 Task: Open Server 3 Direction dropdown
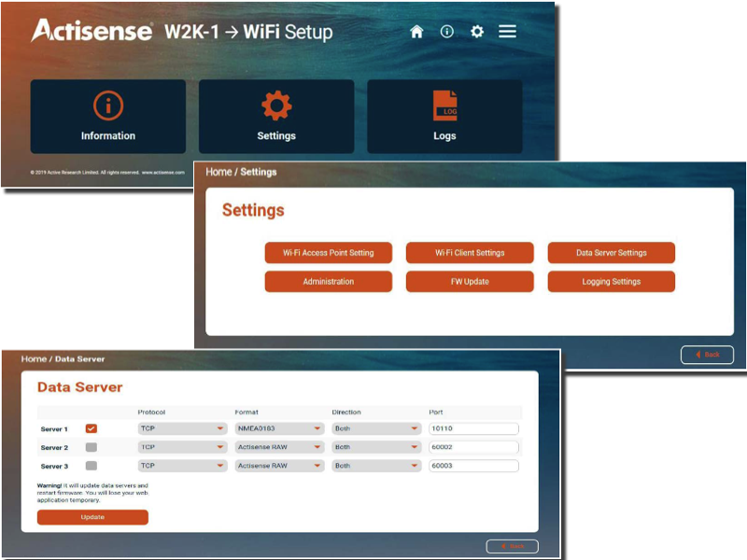click(377, 466)
